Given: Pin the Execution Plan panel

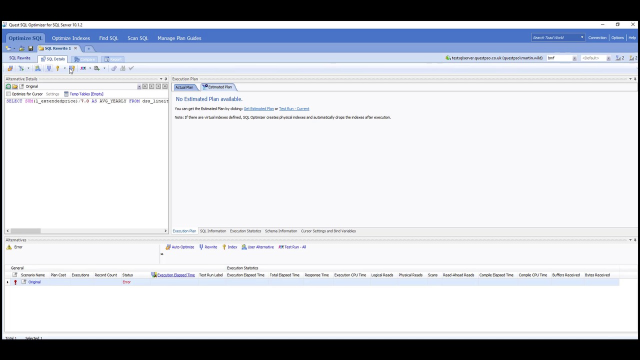Looking at the screenshot, I should coord(635,79).
